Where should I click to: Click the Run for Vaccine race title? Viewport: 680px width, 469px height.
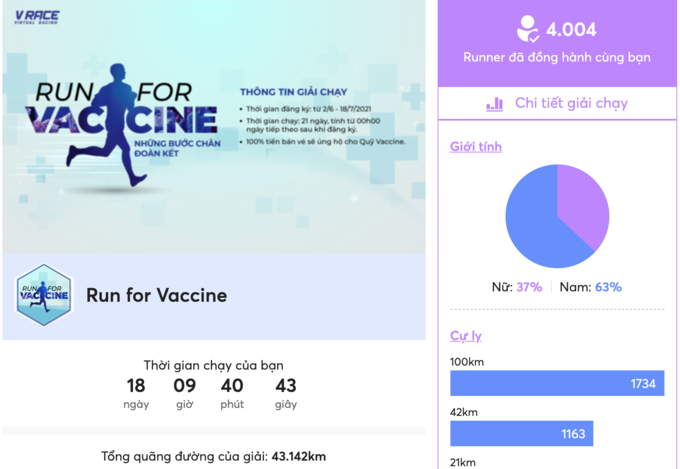[156, 295]
